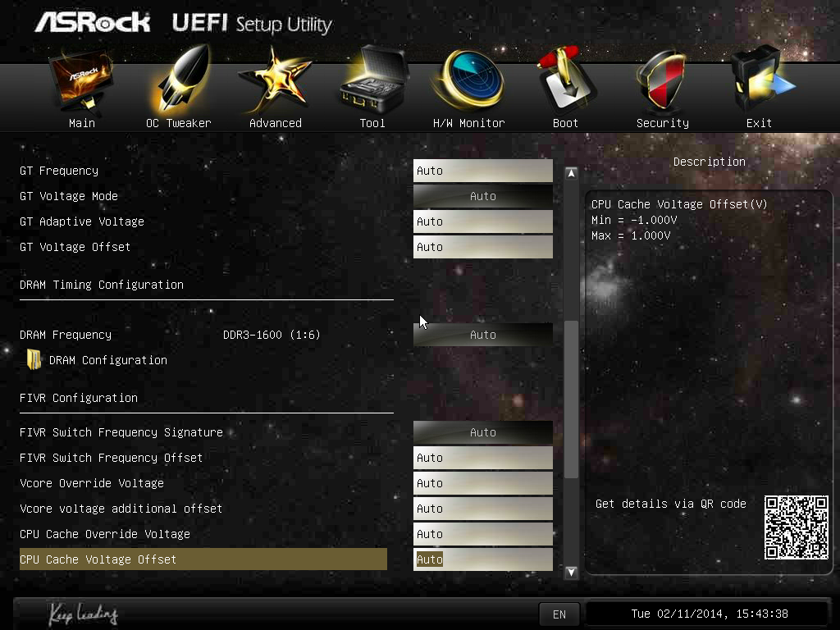Edit the Vcore Override Voltage field
The image size is (840, 630).
click(x=482, y=483)
